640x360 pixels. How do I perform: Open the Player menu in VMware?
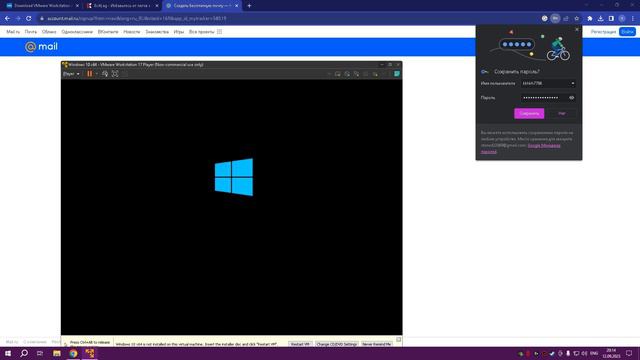(71, 74)
